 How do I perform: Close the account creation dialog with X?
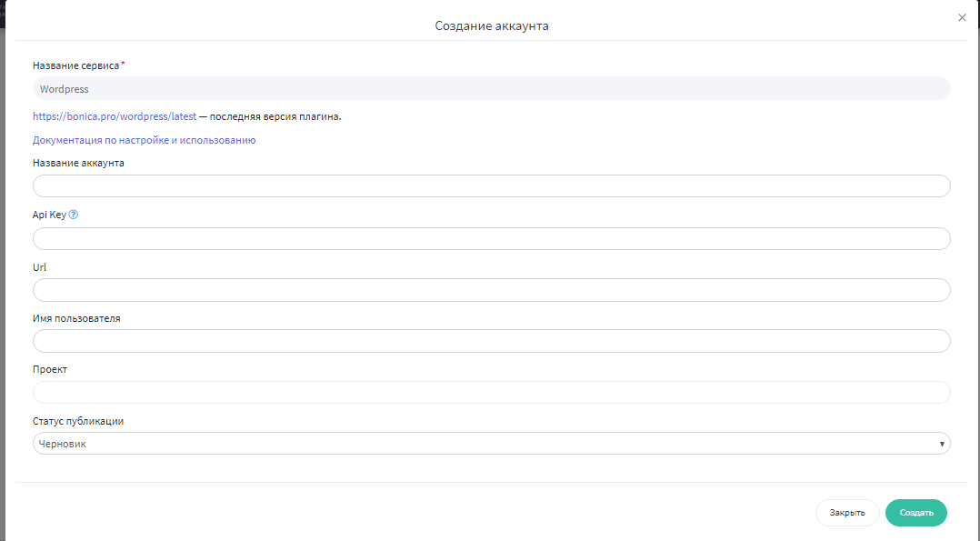click(962, 17)
